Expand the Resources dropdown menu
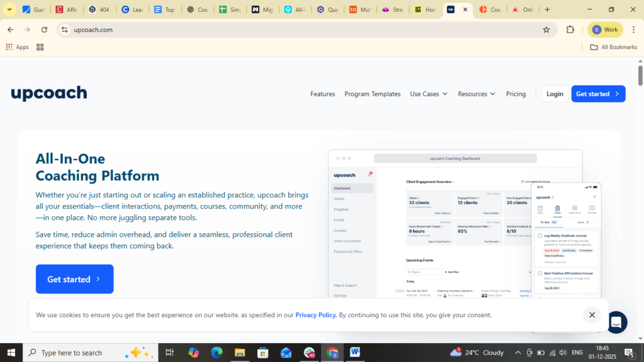The width and height of the screenshot is (644, 362). tap(476, 94)
